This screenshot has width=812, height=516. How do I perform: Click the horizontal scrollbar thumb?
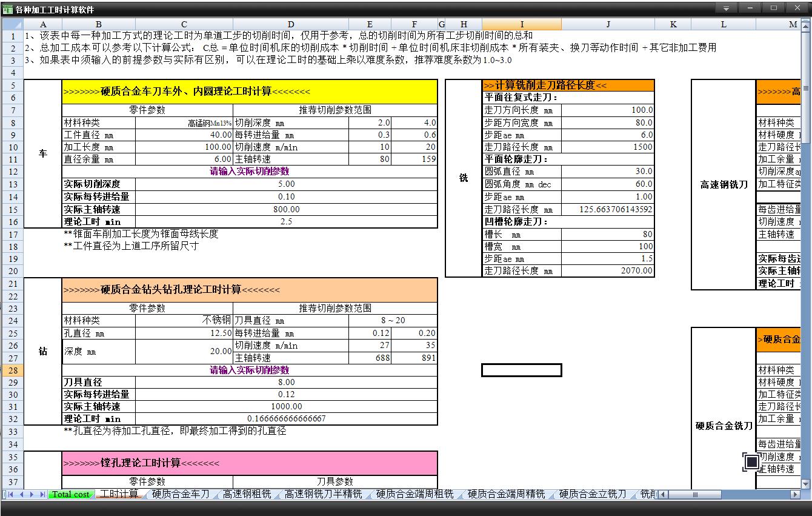696,494
